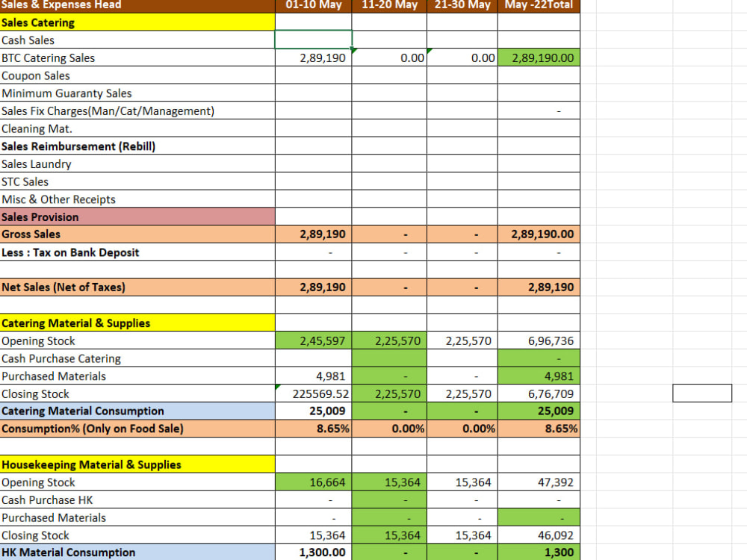Select HK Material Consumption total 1,300
This screenshot has height=560, width=747.
[539, 553]
